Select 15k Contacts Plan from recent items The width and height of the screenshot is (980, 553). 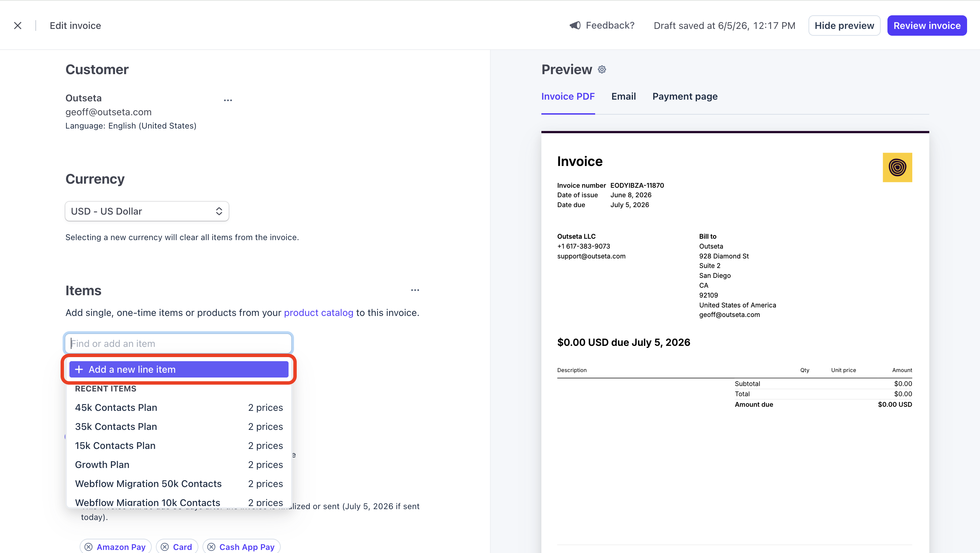tap(179, 446)
